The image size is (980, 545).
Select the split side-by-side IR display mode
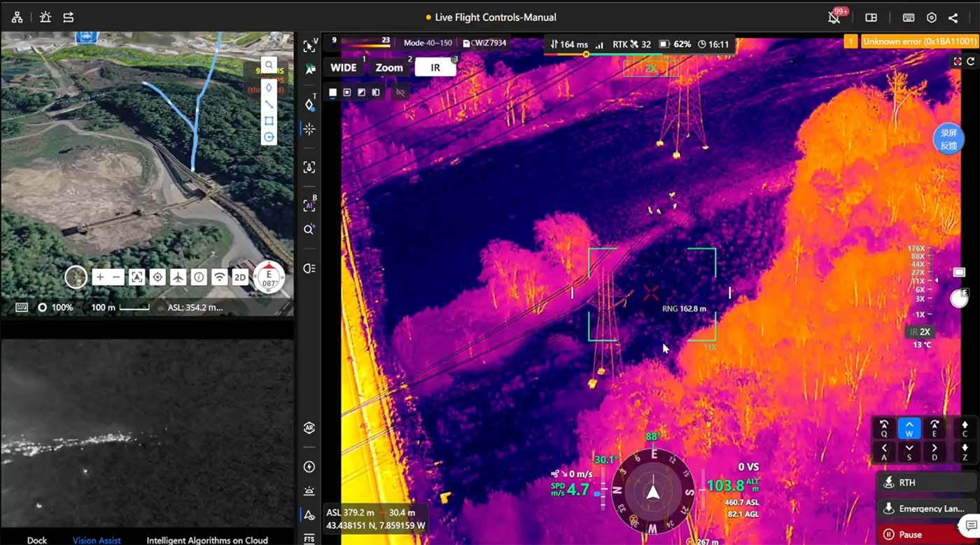coord(377,92)
